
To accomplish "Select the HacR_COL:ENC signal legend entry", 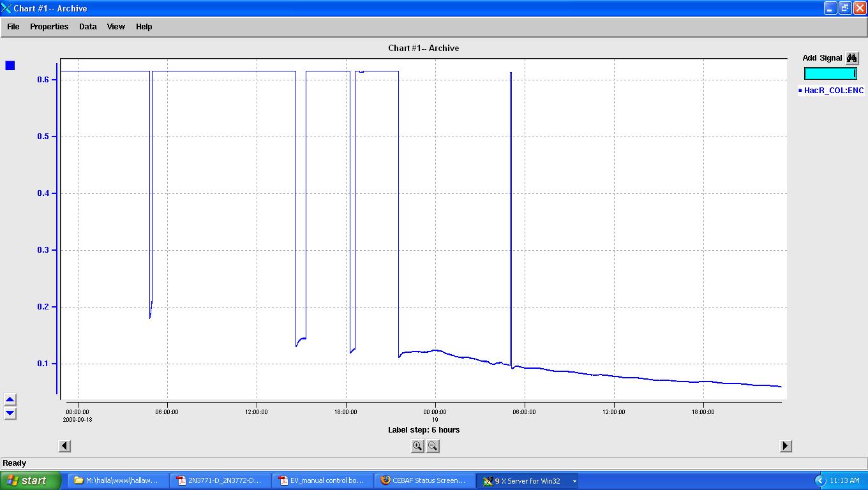I will coord(831,91).
